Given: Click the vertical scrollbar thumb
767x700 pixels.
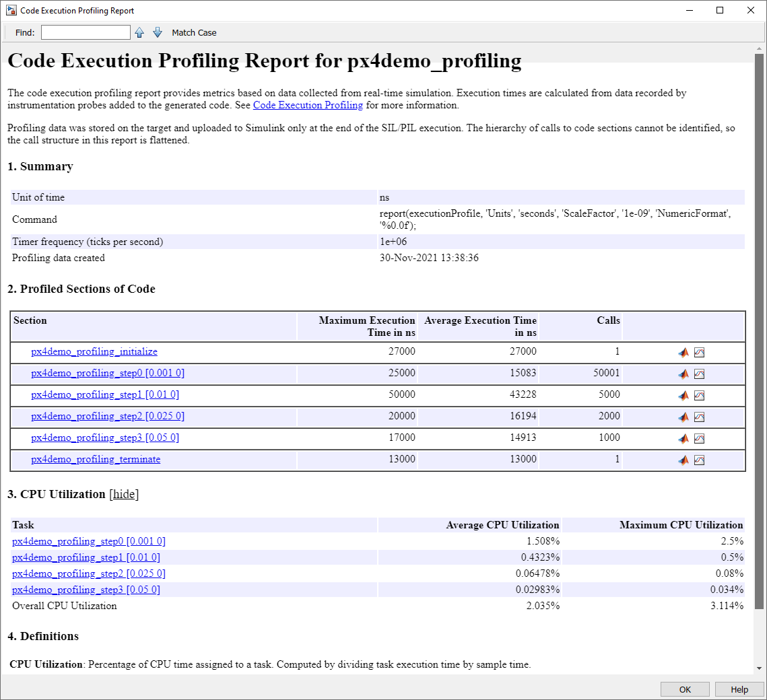Looking at the screenshot, I should pyautogui.click(x=759, y=331).
